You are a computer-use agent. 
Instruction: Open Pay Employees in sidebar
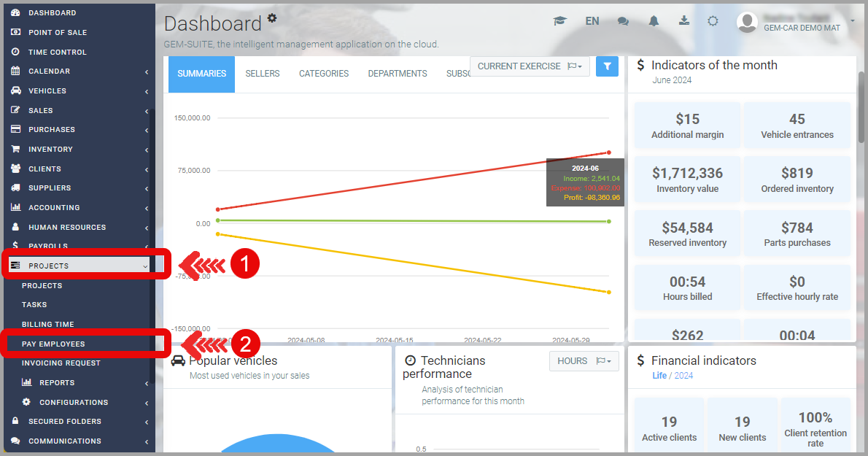tap(53, 344)
